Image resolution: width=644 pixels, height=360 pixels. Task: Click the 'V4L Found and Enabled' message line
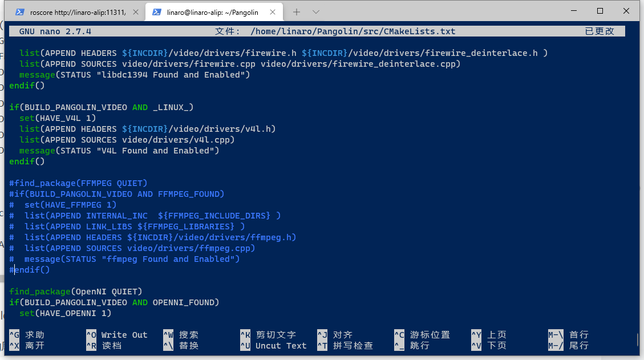(x=119, y=151)
